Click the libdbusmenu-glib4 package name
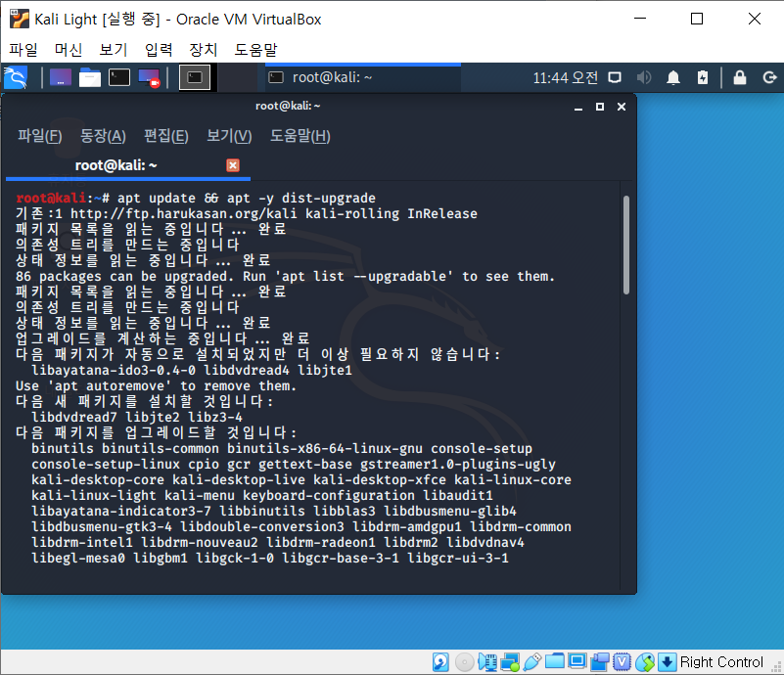 point(450,511)
